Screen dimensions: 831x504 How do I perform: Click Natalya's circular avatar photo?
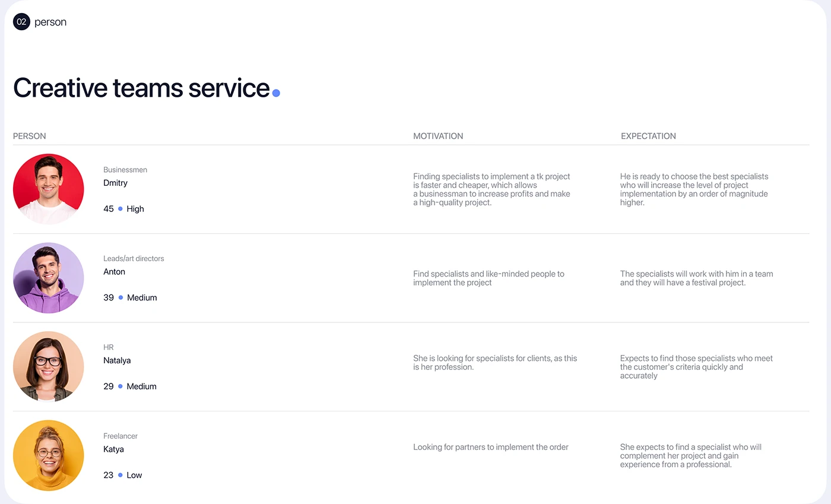48,366
